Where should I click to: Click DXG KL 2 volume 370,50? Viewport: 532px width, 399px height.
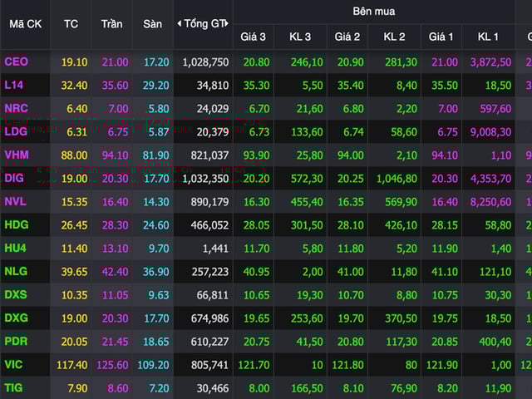(401, 318)
